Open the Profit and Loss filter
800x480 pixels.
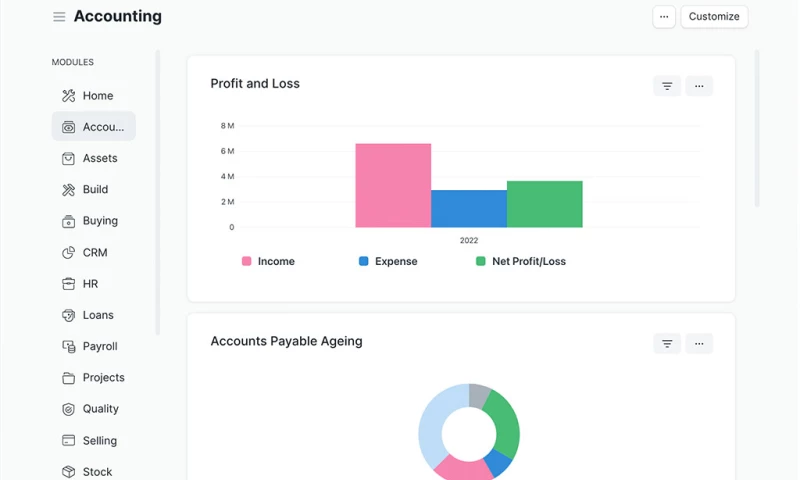[667, 86]
